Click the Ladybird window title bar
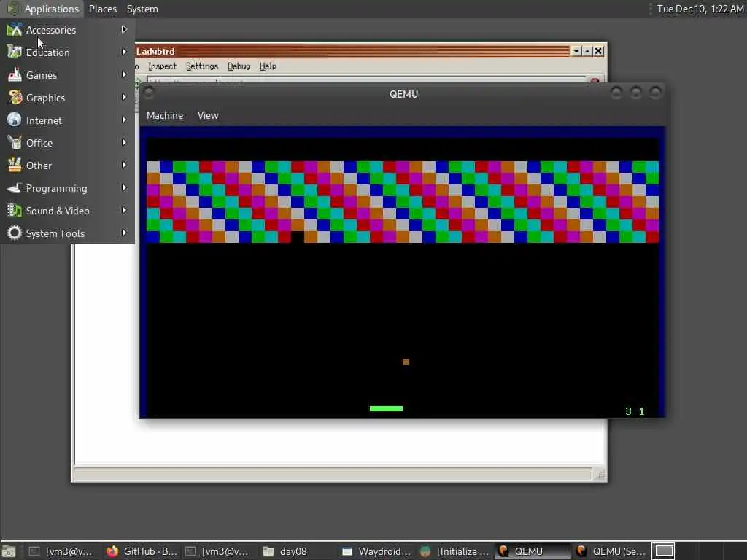The width and height of the screenshot is (747, 560). (x=352, y=51)
